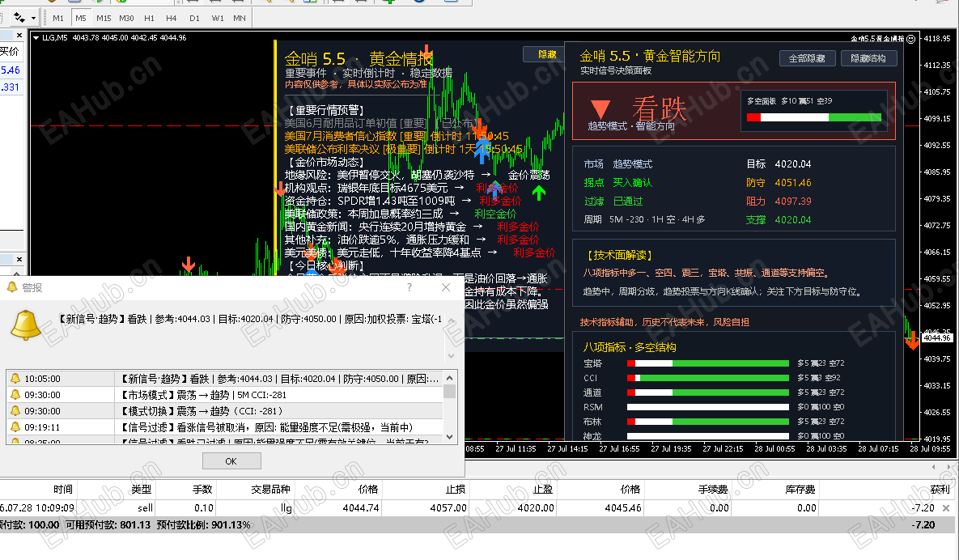Click the red downward triangle 看跌 indicator
Image resolution: width=959 pixels, height=560 pixels.
pos(600,108)
